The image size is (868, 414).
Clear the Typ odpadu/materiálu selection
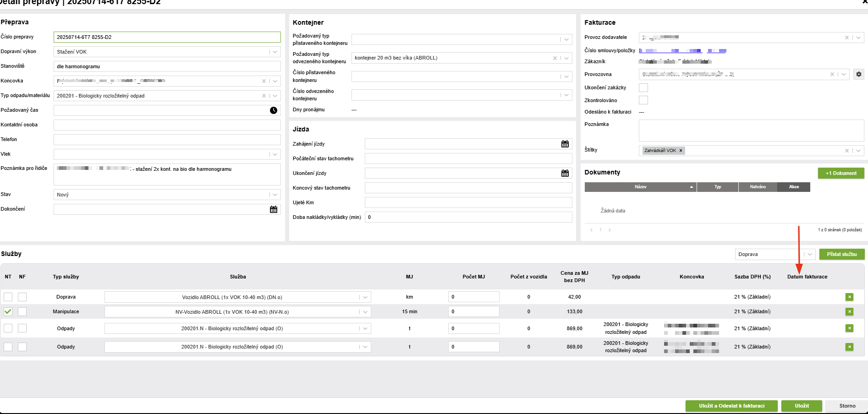tap(264, 96)
